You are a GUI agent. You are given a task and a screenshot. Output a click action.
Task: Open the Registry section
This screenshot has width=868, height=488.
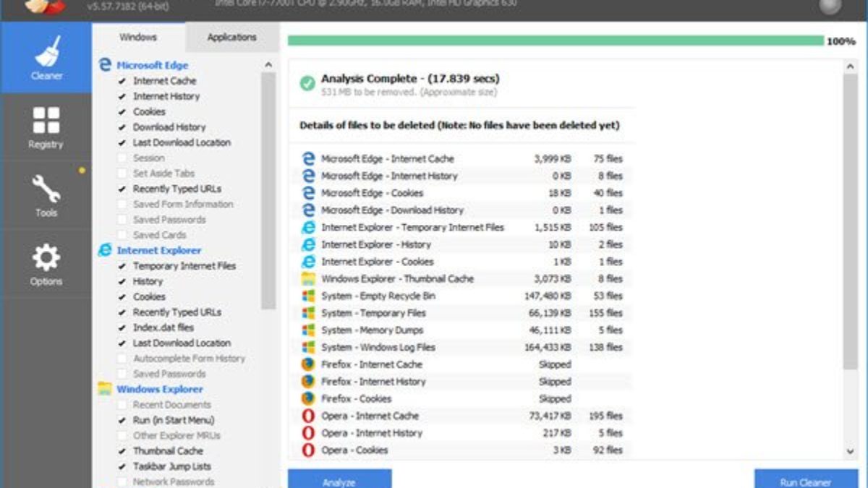tap(45, 127)
